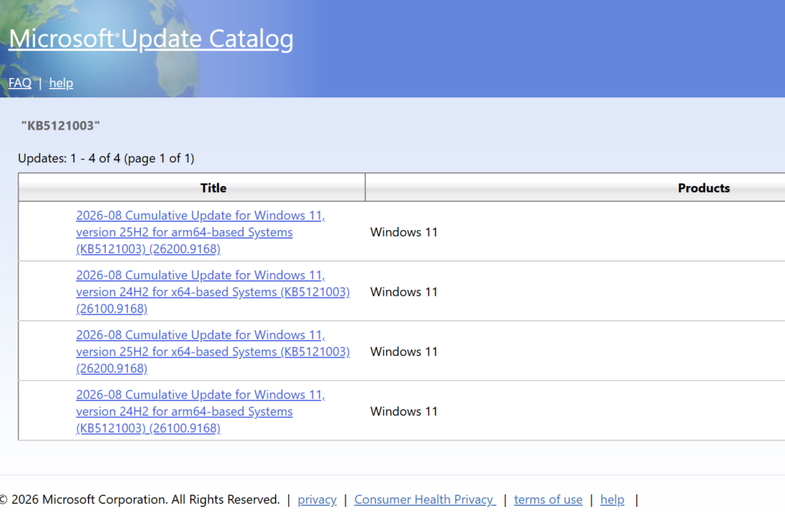Open 25H2 x64 cumulative update KB5121003 link
Image resolution: width=785 pixels, height=532 pixels.
(x=213, y=351)
